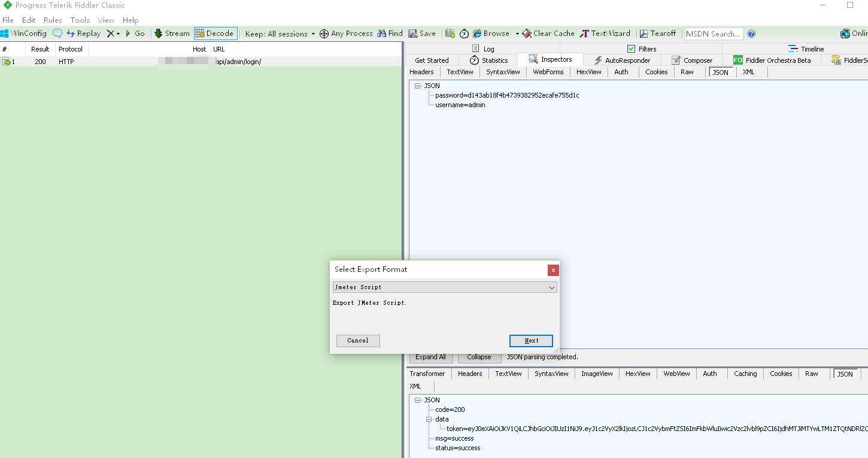
Task: Click the Online status icon
Action: point(845,34)
